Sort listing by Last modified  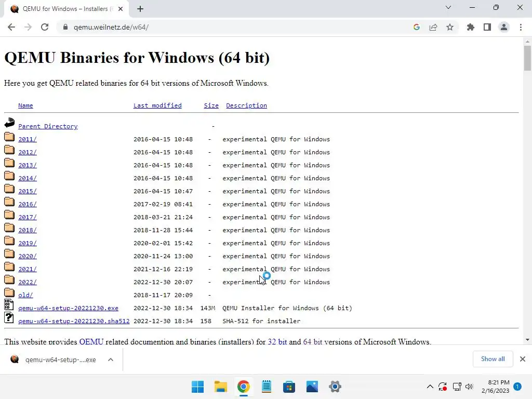157,105
